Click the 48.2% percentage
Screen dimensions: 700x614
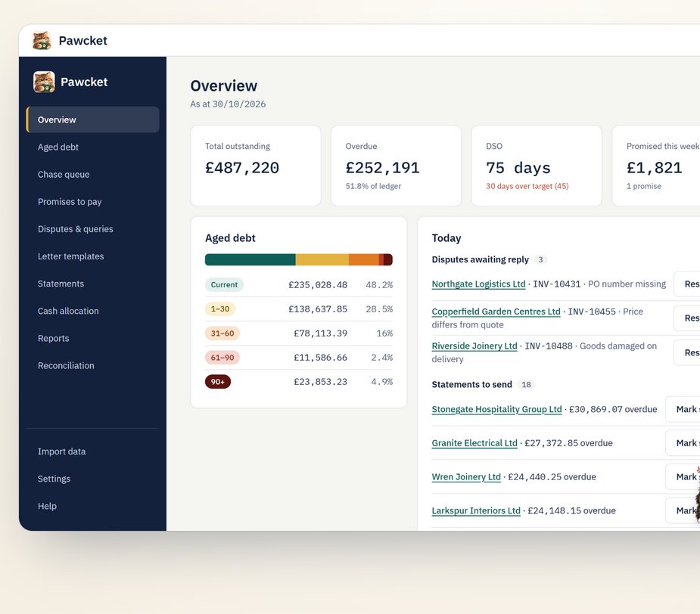(379, 284)
